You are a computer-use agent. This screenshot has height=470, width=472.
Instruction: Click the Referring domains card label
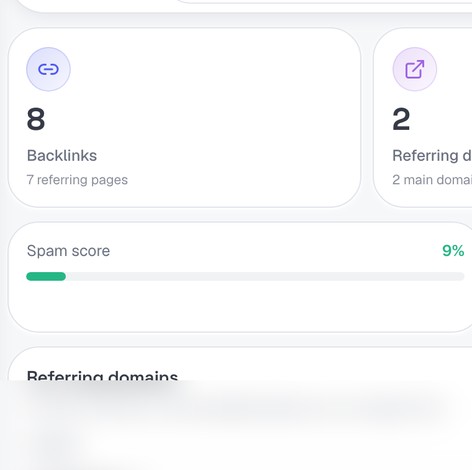[432, 156]
